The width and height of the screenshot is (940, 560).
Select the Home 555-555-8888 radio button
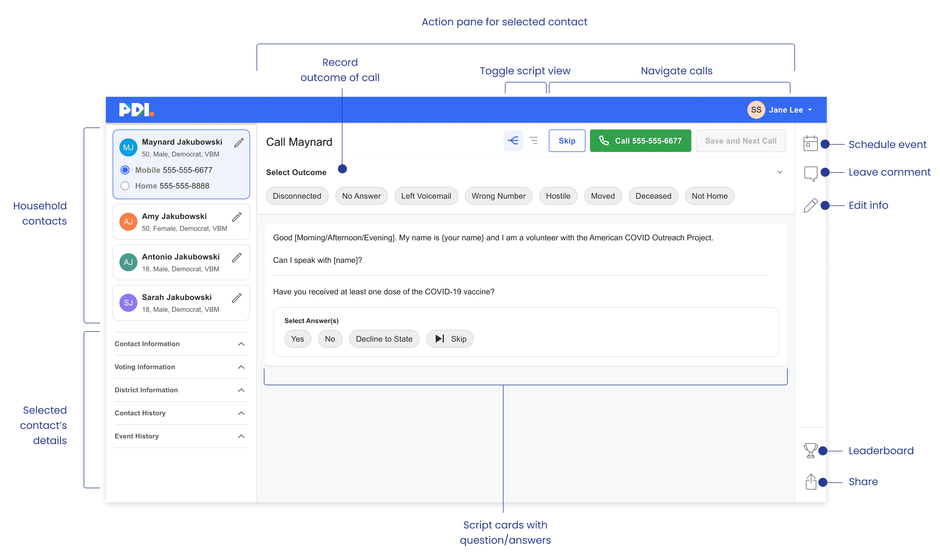point(125,186)
